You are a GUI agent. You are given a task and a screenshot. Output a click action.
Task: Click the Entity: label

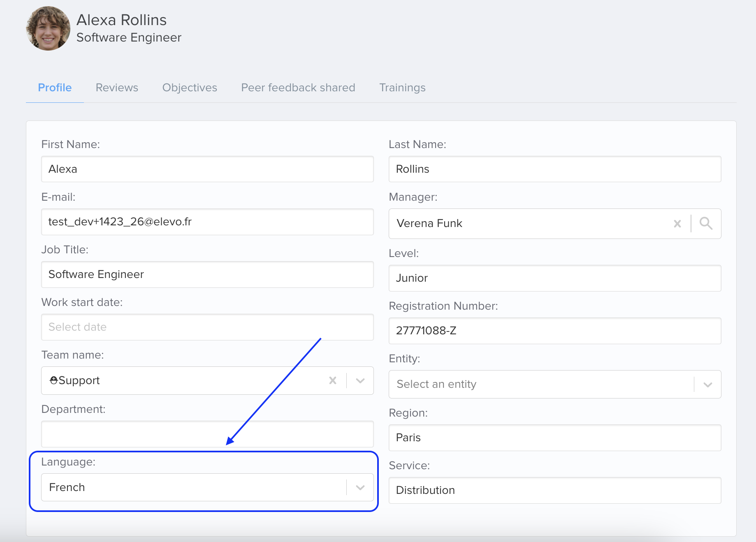[404, 359]
